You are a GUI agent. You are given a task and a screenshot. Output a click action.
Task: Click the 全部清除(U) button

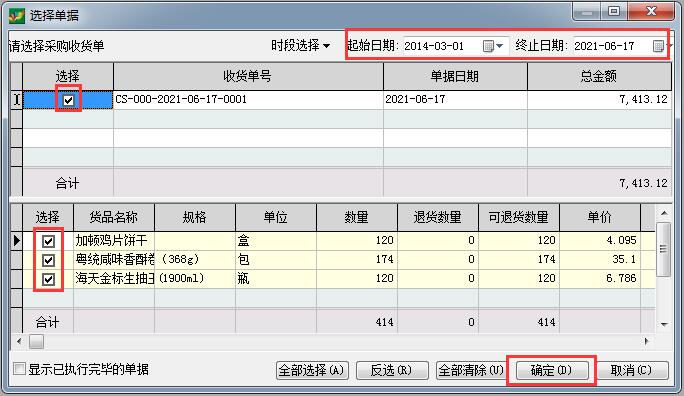click(471, 371)
